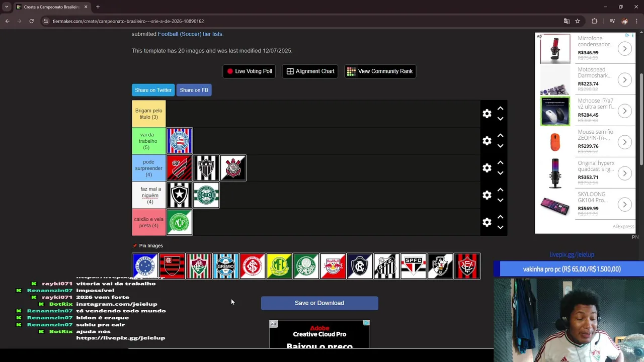644x362 pixels.
Task: Select the Remo crest in image pool
Action: 360,266
